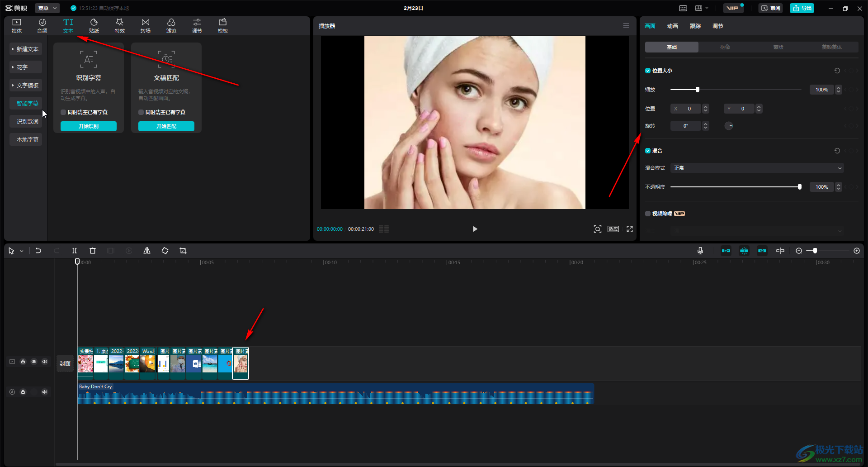The image size is (868, 467).
Task: Open the 菜单 dropdown menu
Action: tap(47, 8)
